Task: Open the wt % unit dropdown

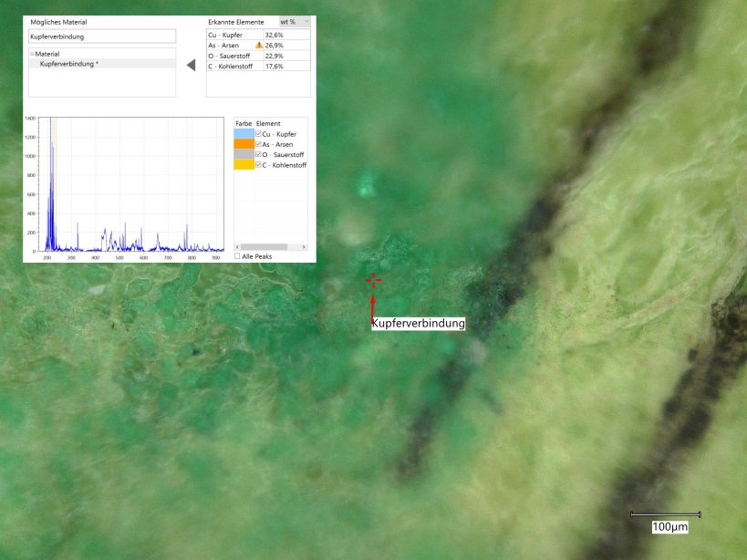Action: click(x=295, y=21)
